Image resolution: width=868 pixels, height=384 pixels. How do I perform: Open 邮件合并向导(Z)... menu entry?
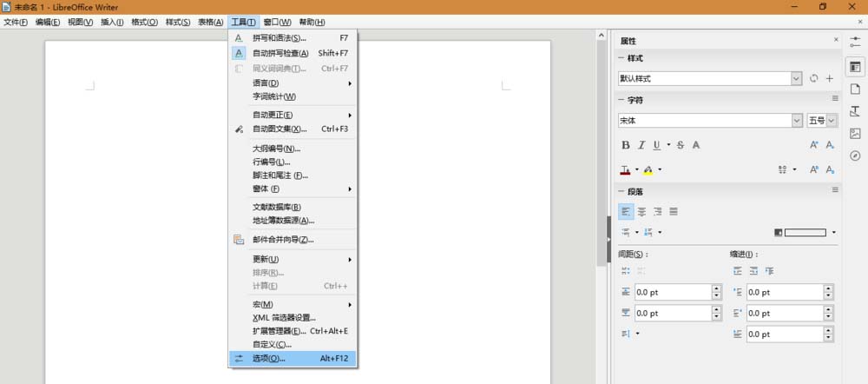(293, 240)
